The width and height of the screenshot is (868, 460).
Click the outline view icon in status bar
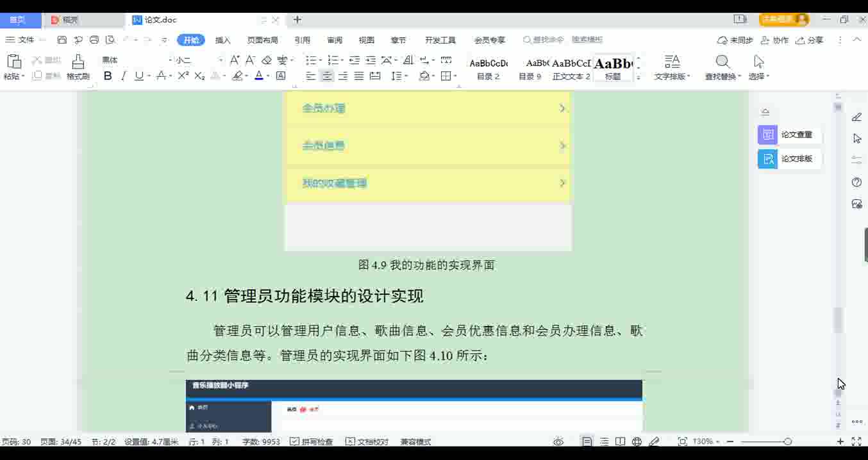(604, 441)
